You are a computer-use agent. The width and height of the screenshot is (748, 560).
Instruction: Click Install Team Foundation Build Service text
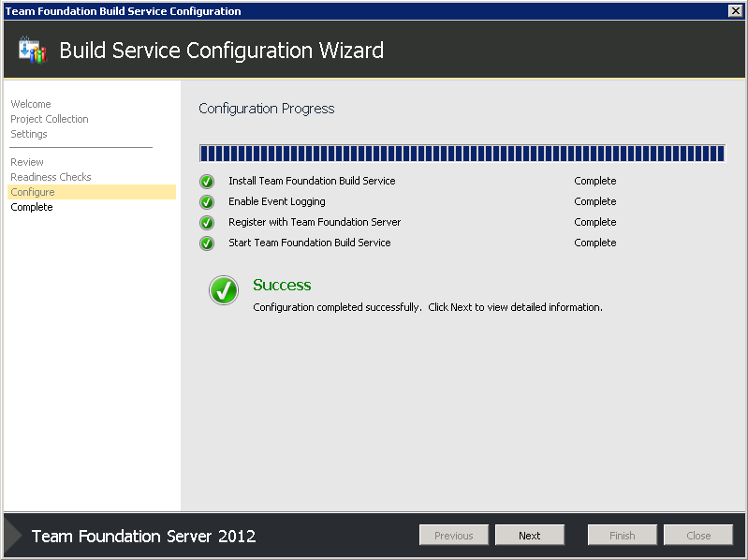(x=312, y=181)
